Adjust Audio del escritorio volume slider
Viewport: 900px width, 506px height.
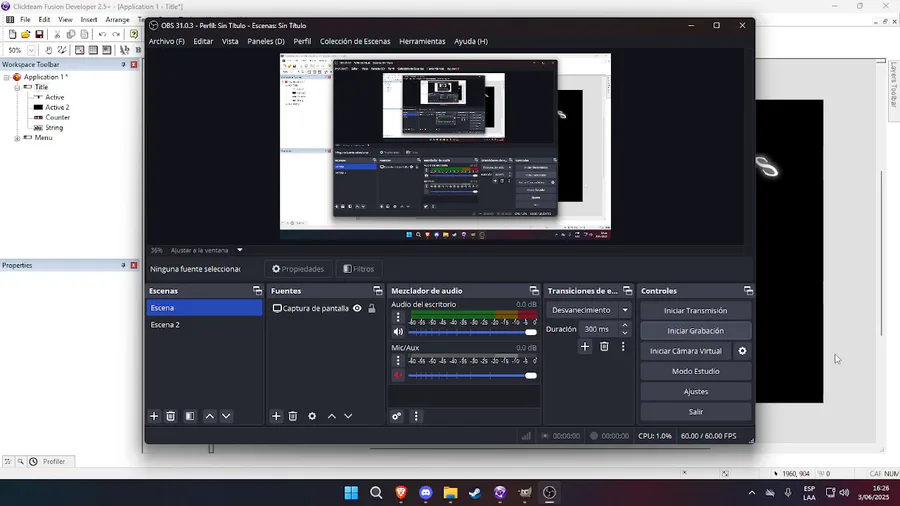click(472, 332)
